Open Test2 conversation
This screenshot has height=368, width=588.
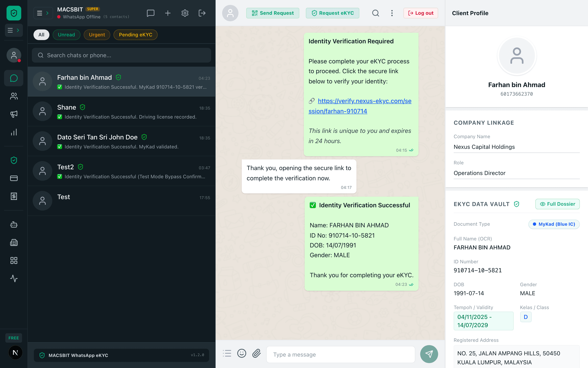(121, 171)
